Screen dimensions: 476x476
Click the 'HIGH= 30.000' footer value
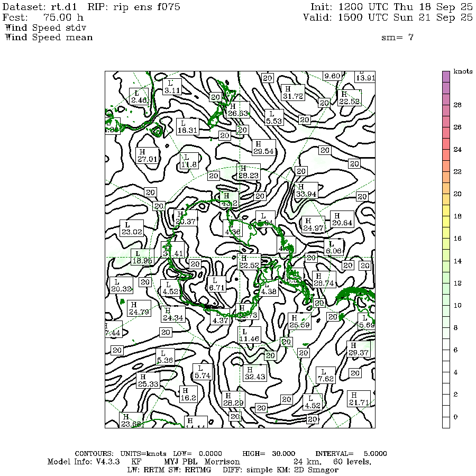click(269, 454)
